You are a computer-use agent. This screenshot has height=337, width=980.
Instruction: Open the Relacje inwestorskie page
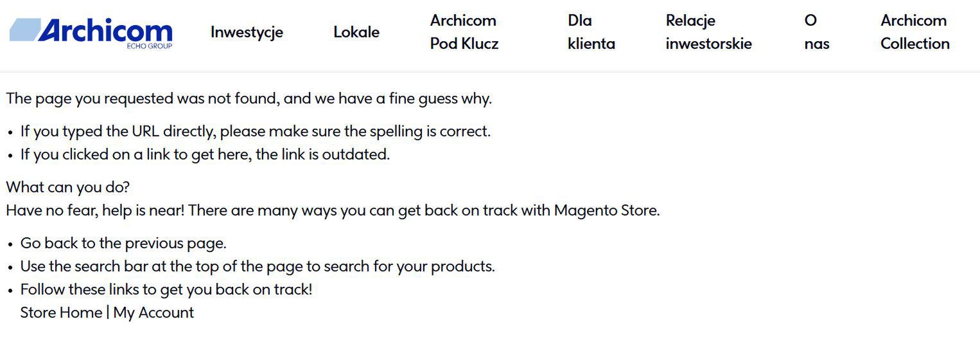708,32
